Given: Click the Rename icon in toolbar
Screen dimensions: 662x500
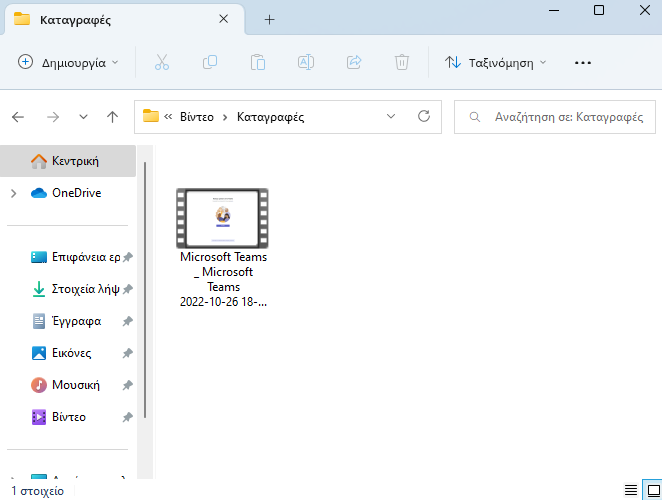Looking at the screenshot, I should 306,62.
